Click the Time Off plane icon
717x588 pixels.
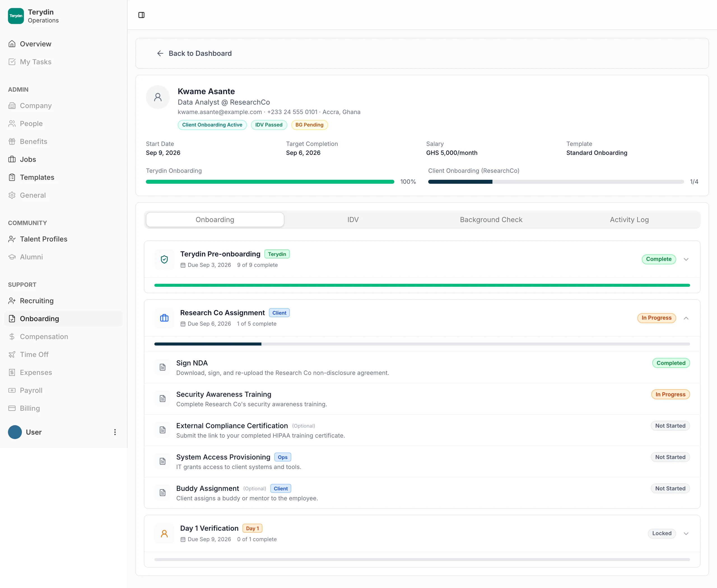tap(12, 355)
